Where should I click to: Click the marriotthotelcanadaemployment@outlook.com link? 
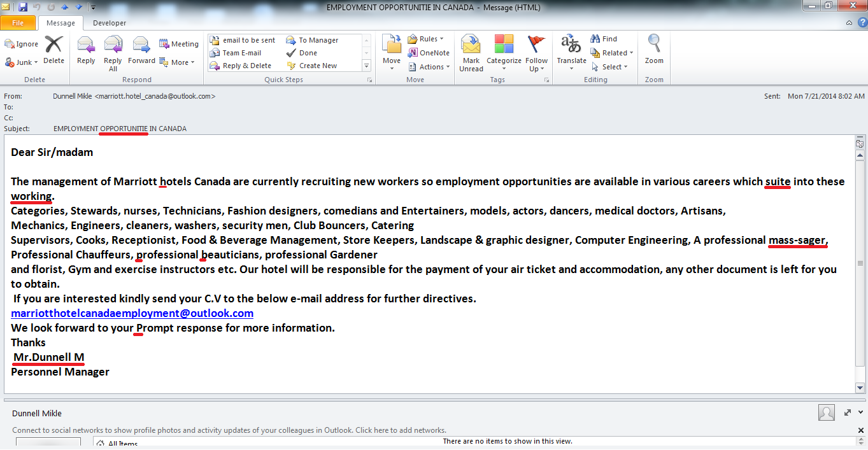(x=132, y=313)
